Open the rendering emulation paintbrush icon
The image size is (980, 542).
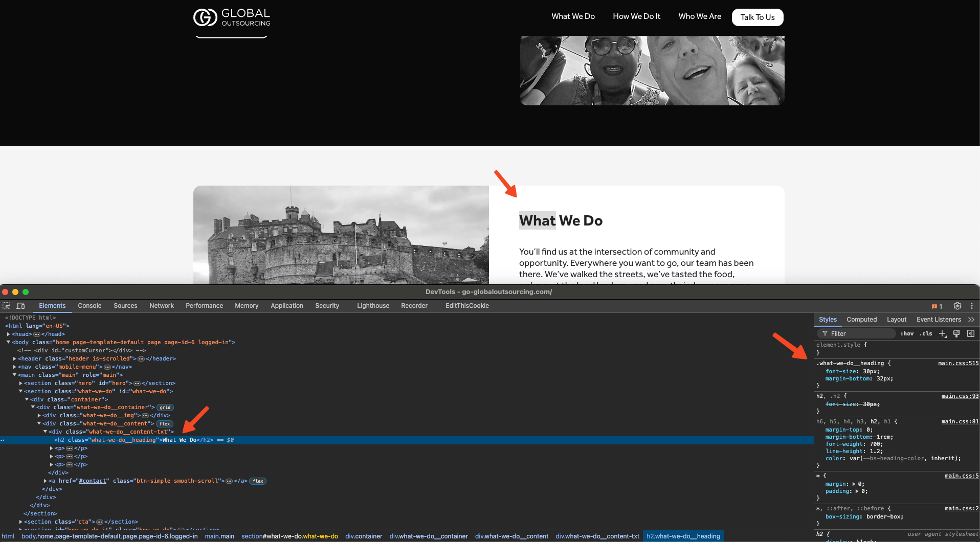click(956, 333)
